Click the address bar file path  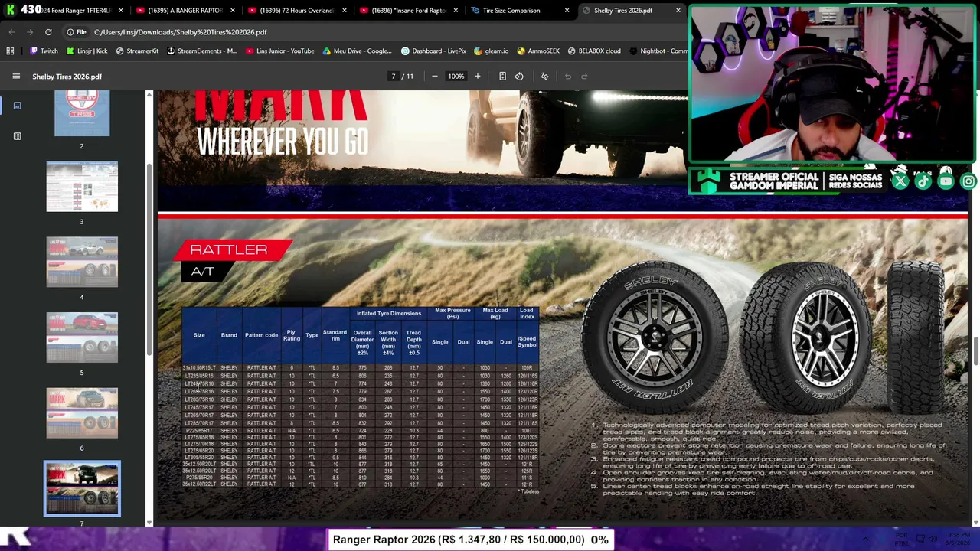pos(181,32)
